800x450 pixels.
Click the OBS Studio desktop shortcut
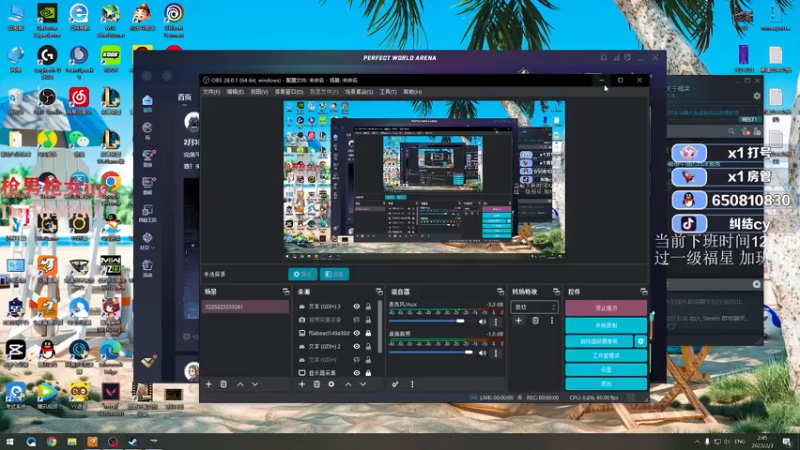click(x=47, y=101)
